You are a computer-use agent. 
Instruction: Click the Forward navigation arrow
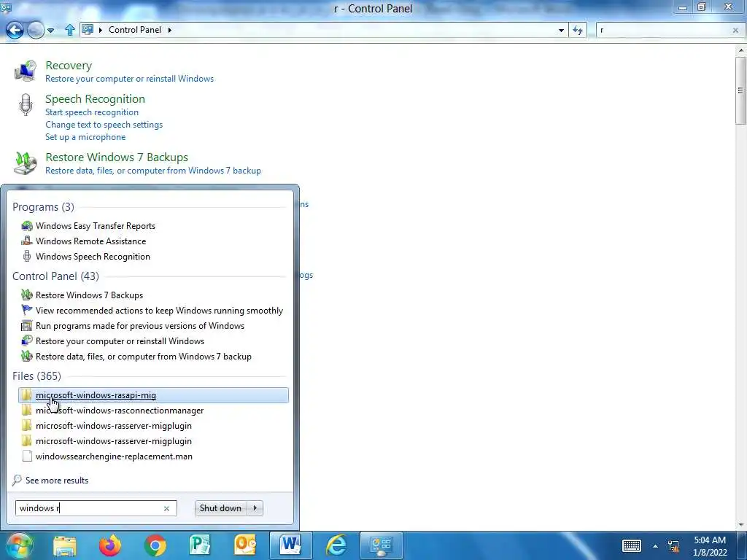[x=36, y=30]
